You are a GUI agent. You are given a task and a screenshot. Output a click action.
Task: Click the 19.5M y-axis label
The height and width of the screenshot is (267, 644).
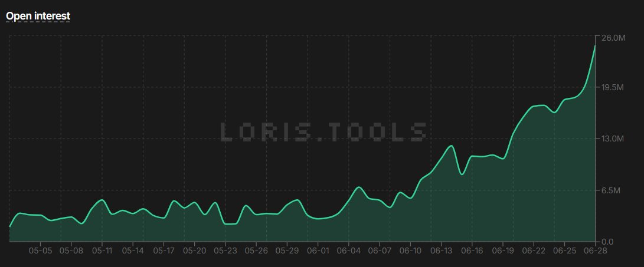(x=612, y=87)
